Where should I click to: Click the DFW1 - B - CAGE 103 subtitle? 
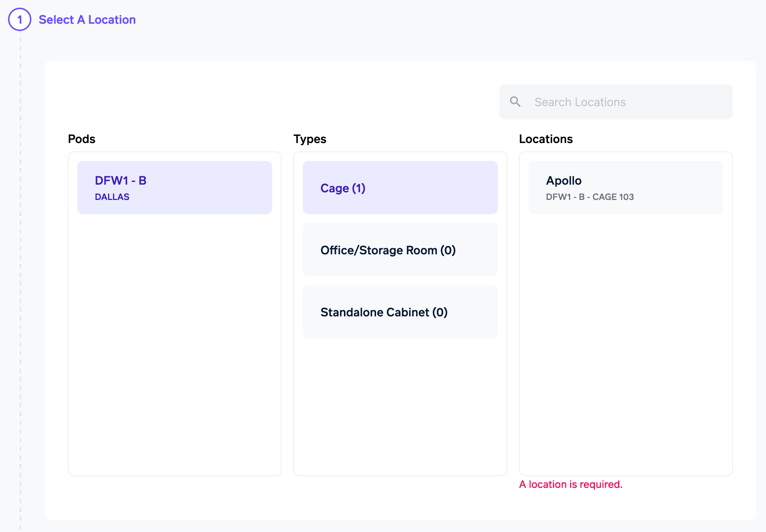pos(590,197)
